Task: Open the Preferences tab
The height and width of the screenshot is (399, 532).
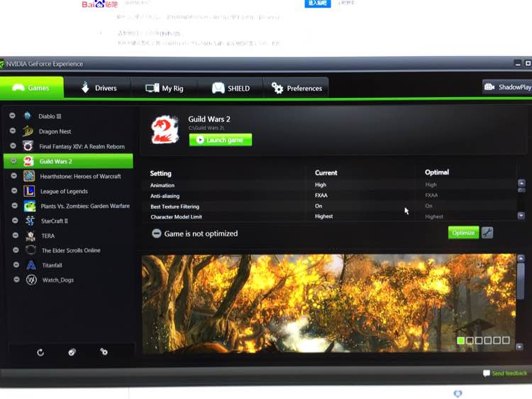Action: 296,88
